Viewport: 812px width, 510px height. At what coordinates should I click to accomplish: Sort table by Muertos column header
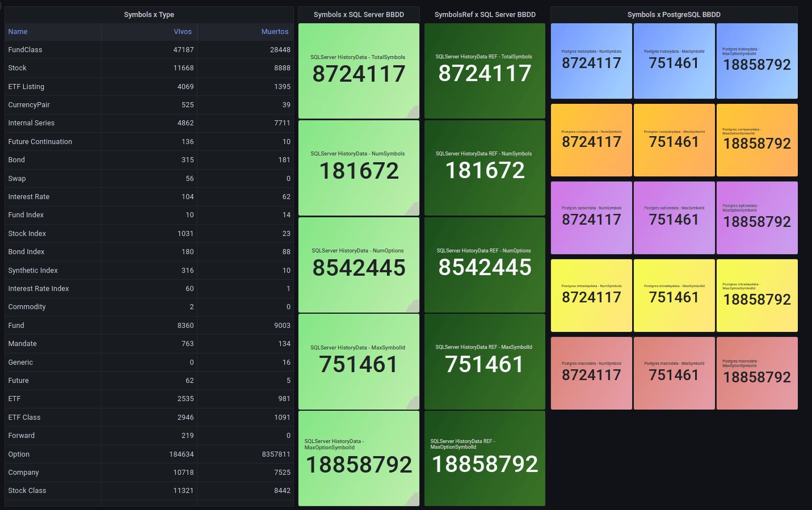275,32
